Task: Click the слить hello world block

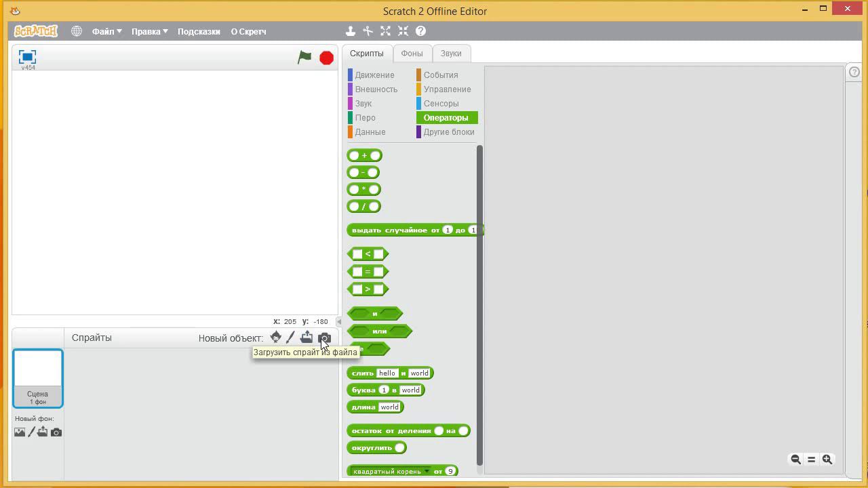Action: (390, 373)
